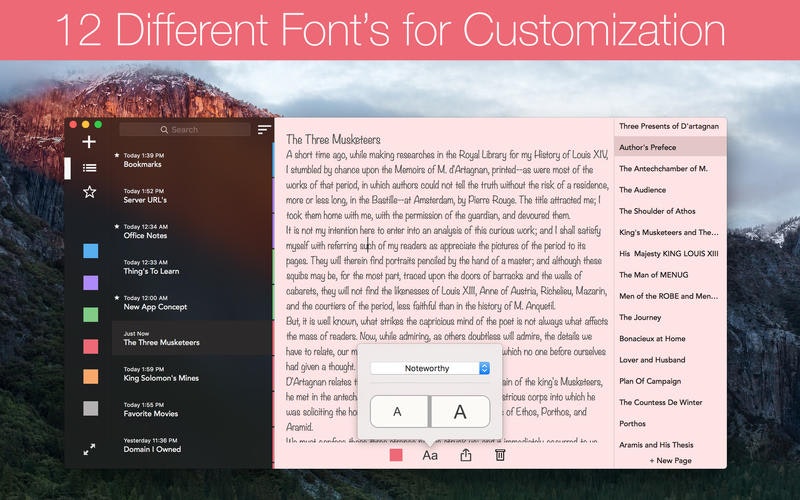
Task: Open King's Musketeers and The... page
Action: [670, 232]
